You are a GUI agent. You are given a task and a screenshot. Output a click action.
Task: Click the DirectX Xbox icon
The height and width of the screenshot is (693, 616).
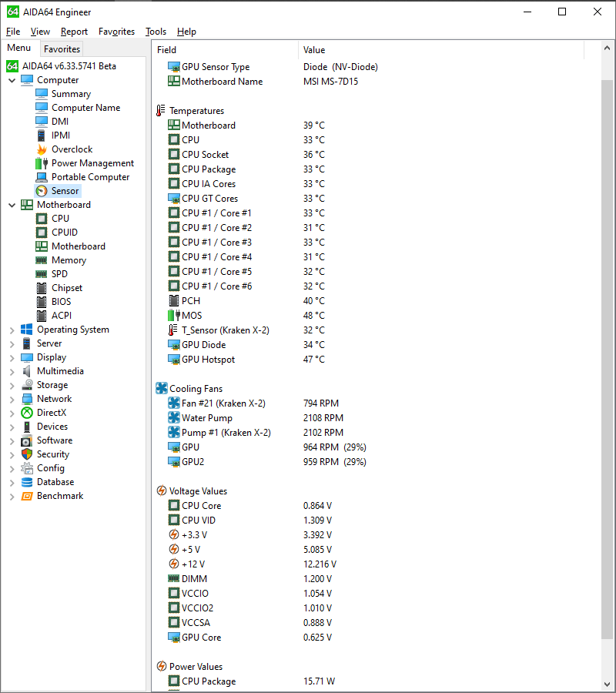pyautogui.click(x=27, y=413)
